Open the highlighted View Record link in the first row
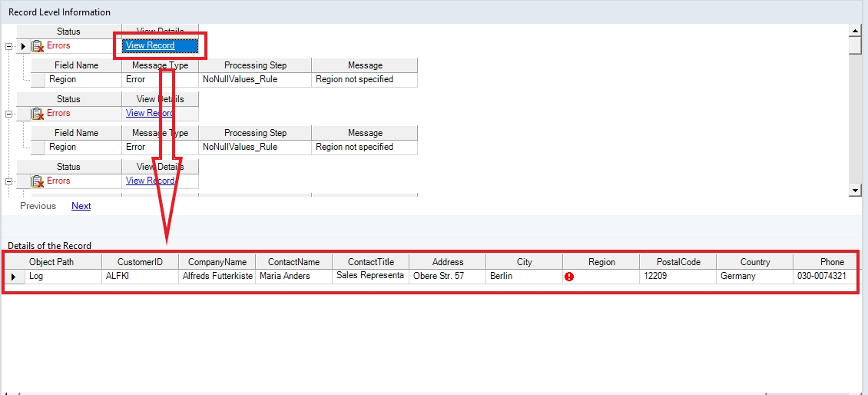This screenshot has width=868, height=395. (150, 46)
